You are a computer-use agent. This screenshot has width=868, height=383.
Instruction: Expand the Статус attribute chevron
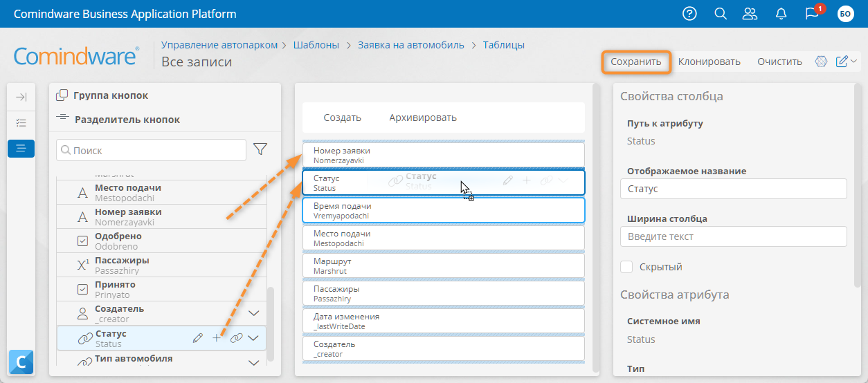coord(253,338)
